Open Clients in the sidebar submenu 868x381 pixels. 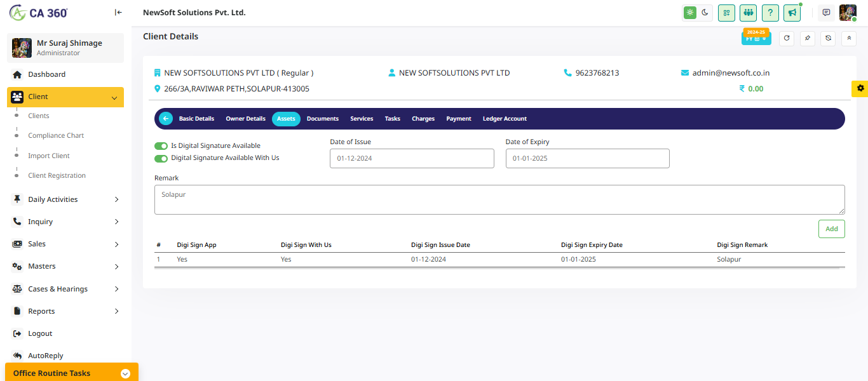click(x=39, y=116)
